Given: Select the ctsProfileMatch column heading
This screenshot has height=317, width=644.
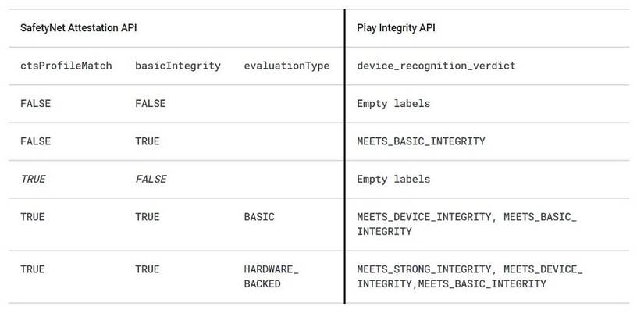Looking at the screenshot, I should coord(66,66).
